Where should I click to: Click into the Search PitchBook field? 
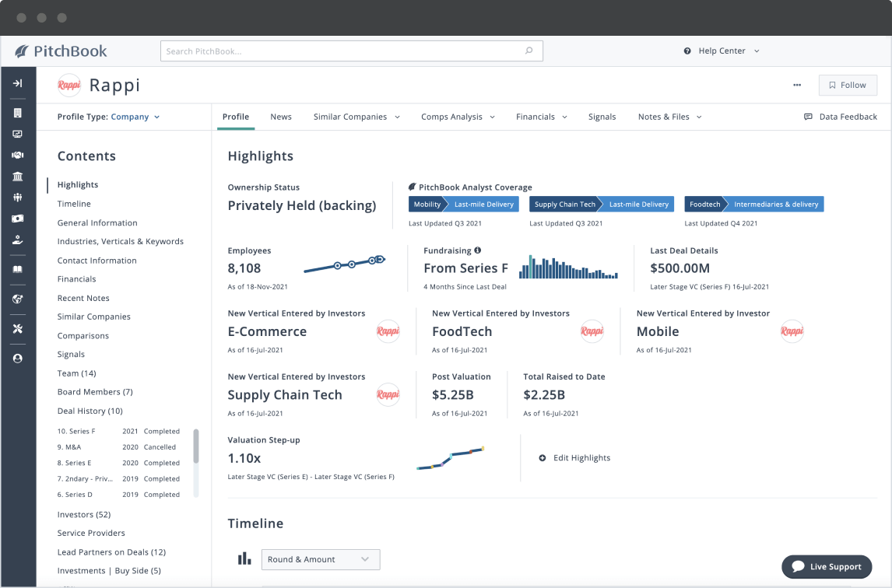352,51
